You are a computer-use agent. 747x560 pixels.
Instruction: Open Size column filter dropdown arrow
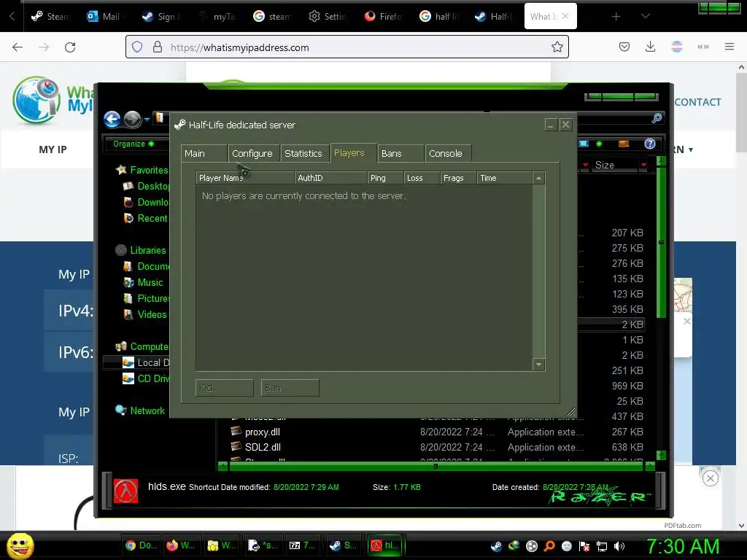pyautogui.click(x=643, y=165)
